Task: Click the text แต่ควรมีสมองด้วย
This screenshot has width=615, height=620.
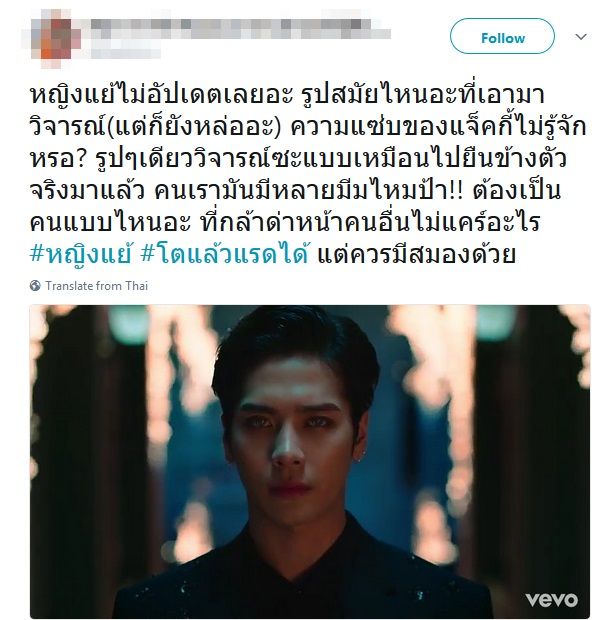Action: (x=416, y=255)
